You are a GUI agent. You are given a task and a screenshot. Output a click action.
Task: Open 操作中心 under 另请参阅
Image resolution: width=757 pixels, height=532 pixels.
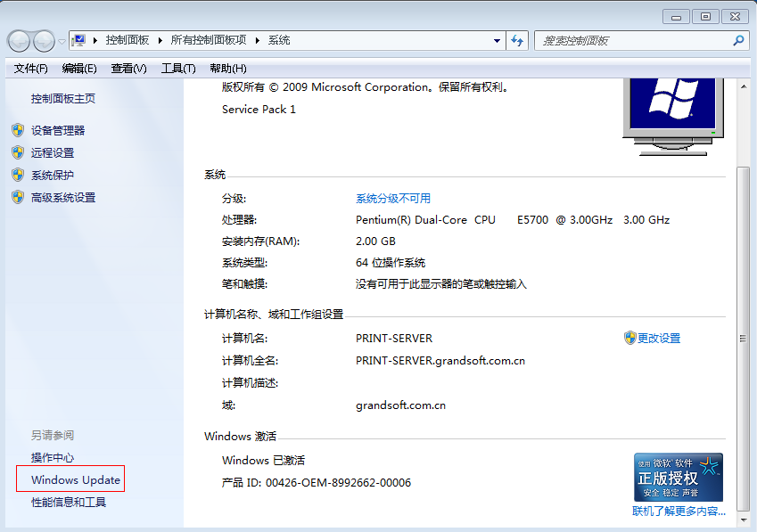(53, 458)
